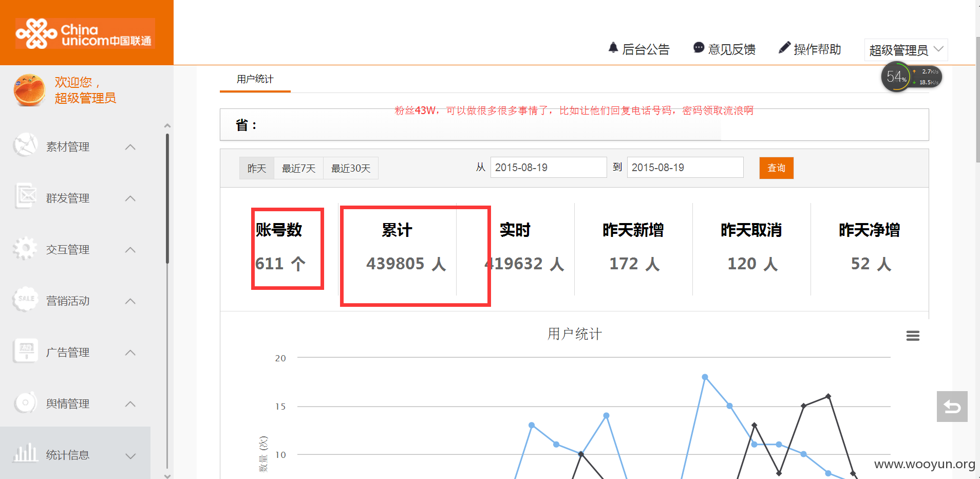Select the 最近7天 range tab
Image resolution: width=980 pixels, height=479 pixels.
coord(298,168)
